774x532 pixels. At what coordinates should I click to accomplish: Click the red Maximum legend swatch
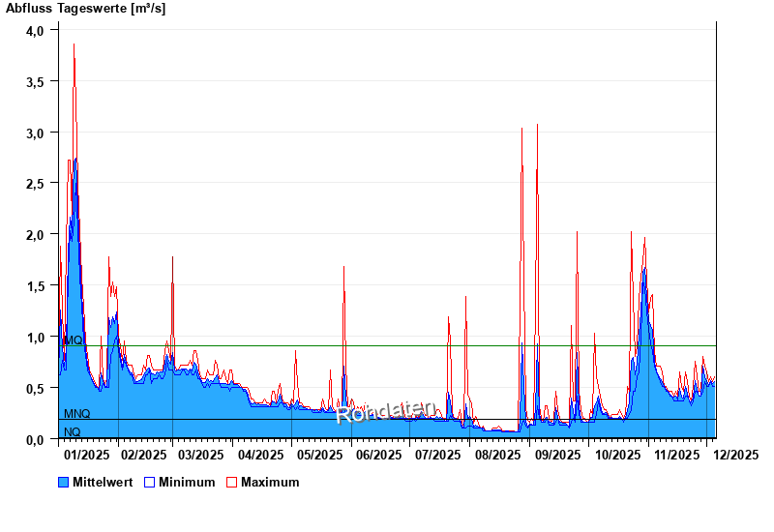tap(231, 482)
